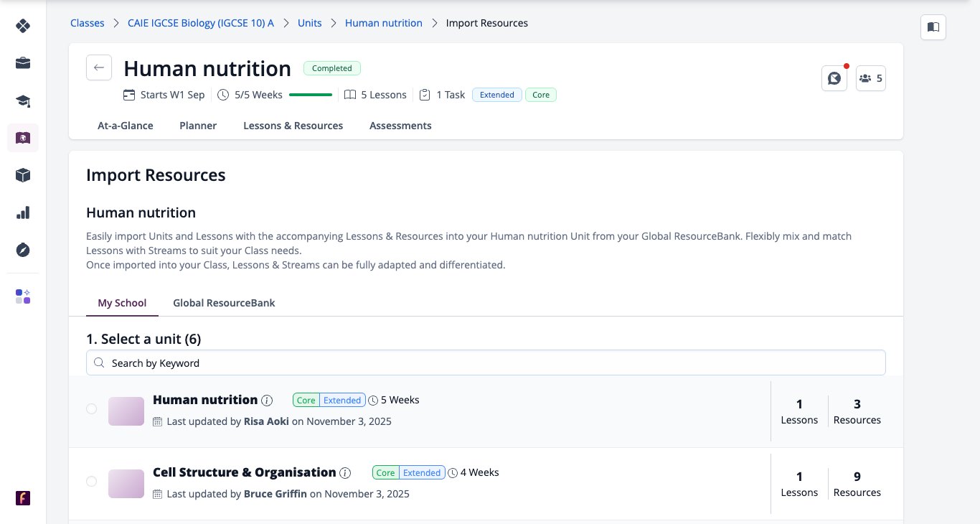The image size is (980, 524).
Task: Click the "1 Task" text in the header
Action: pyautogui.click(x=451, y=95)
